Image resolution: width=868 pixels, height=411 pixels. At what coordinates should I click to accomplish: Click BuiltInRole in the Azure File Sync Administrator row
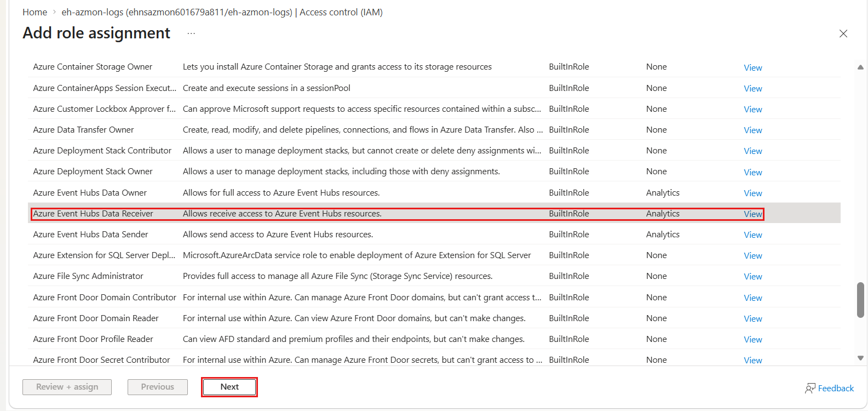click(x=569, y=276)
